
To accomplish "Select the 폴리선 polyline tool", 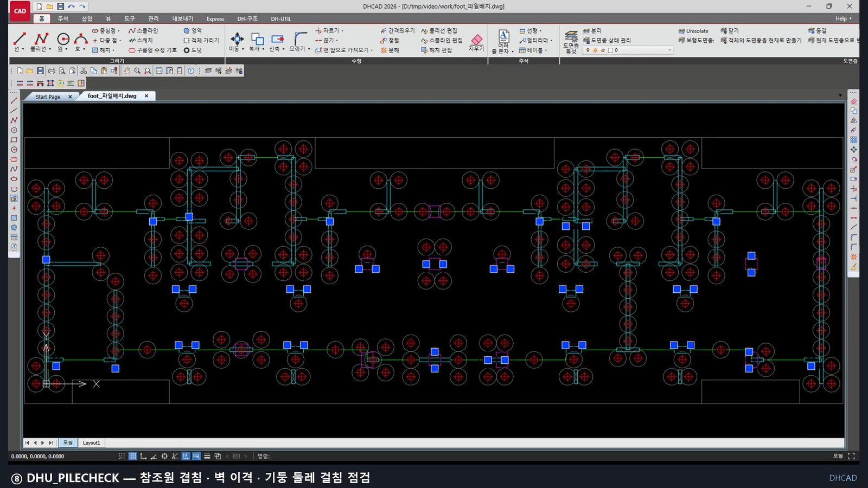I will tap(41, 41).
